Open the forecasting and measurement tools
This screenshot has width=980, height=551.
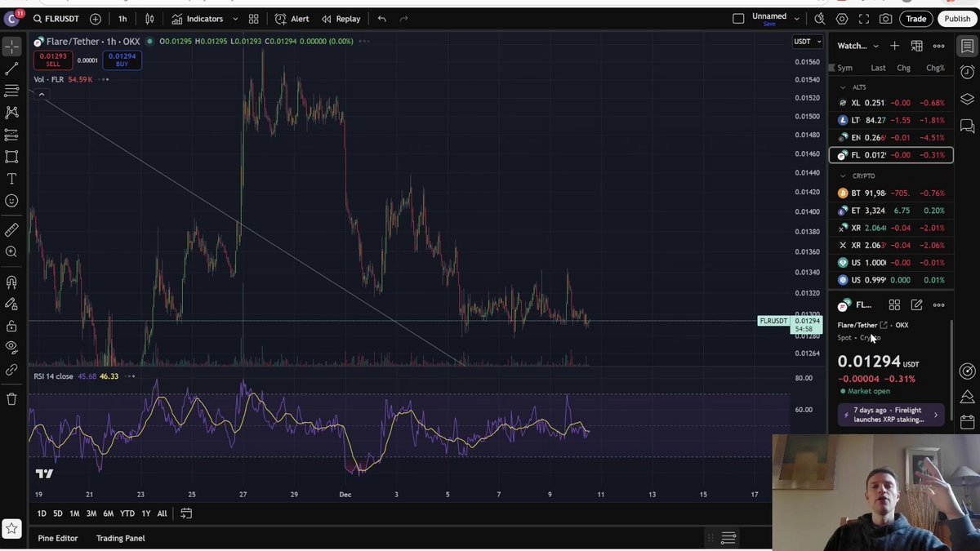11,135
